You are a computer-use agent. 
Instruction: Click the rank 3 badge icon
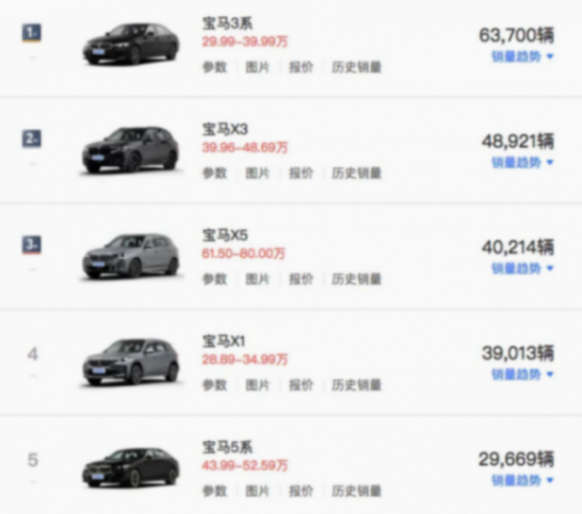(x=32, y=245)
